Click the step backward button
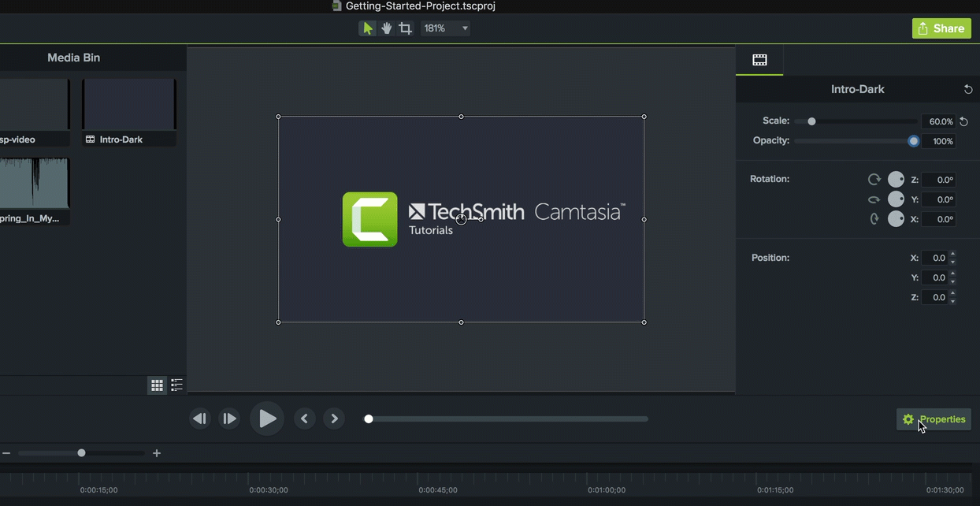 [x=200, y=419]
